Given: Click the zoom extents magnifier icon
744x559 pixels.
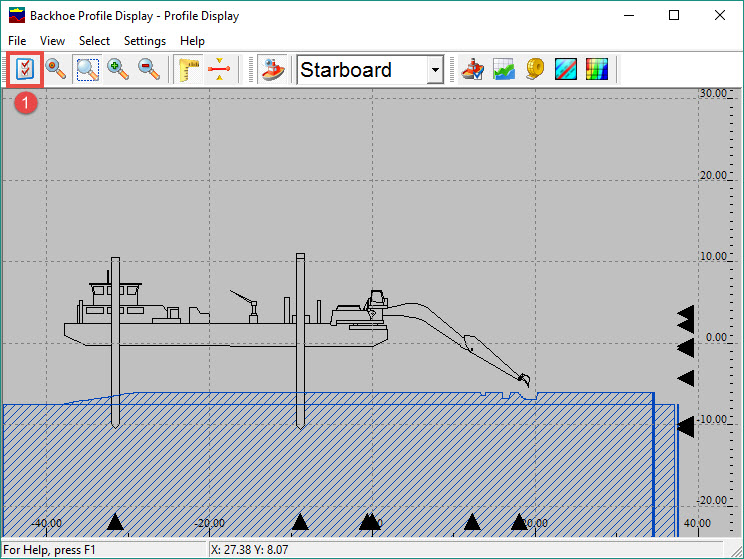Looking at the screenshot, I should click(x=56, y=70).
